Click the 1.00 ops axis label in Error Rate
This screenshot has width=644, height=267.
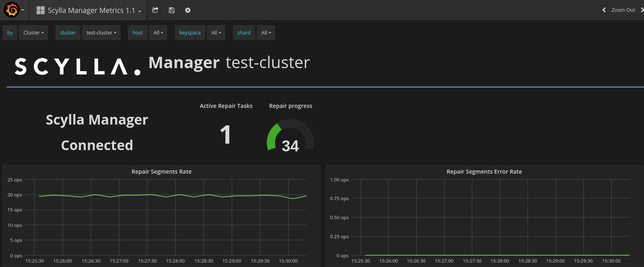339,180
